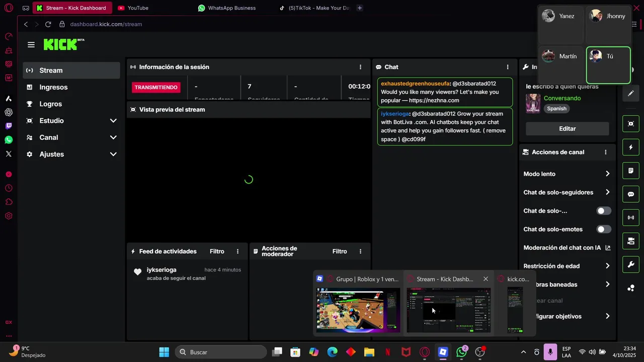
Task: Select the Stream sidebar item
Action: coord(71,70)
